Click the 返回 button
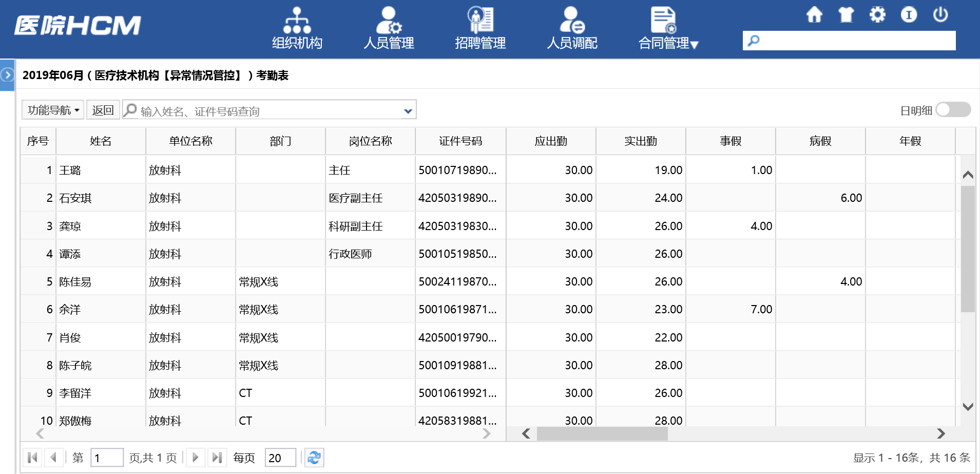Image resolution: width=980 pixels, height=474 pixels. [x=103, y=110]
